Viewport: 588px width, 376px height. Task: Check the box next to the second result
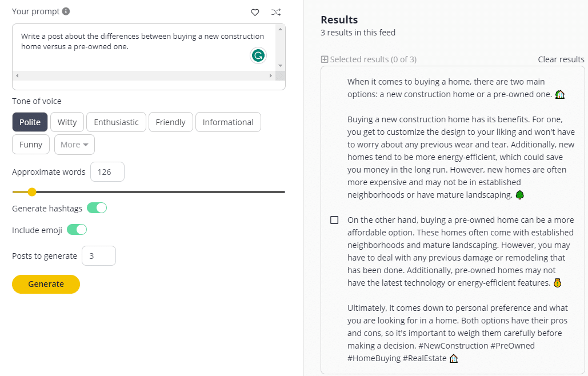[334, 219]
